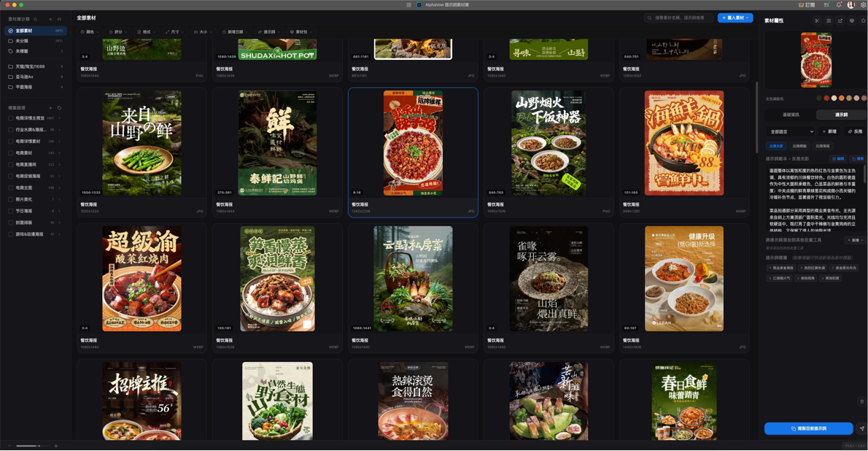The image size is (868, 451).
Task: Click the 反推 button
Action: (x=856, y=131)
